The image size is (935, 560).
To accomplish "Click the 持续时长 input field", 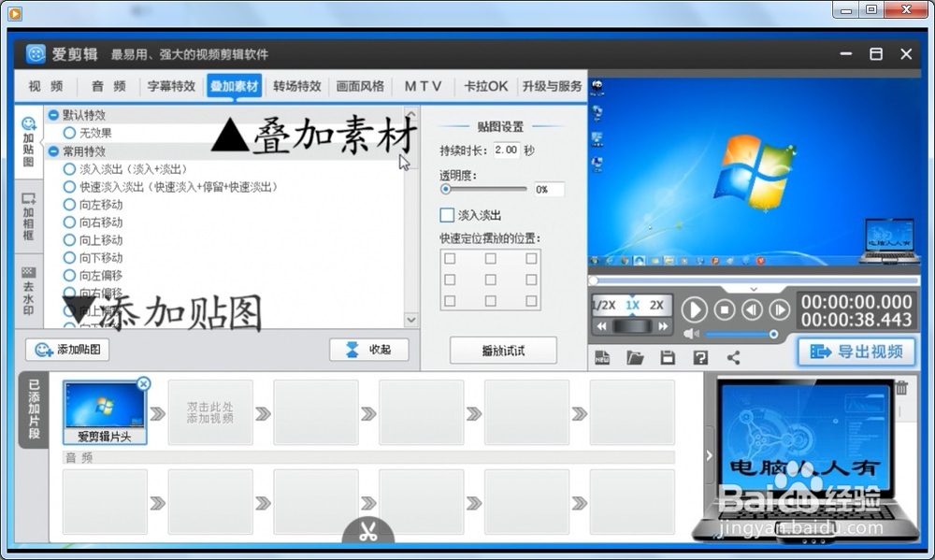I will pos(506,151).
